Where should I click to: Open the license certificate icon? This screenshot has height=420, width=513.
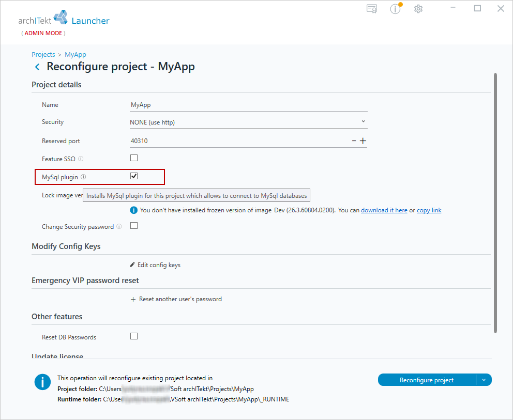tap(372, 8)
